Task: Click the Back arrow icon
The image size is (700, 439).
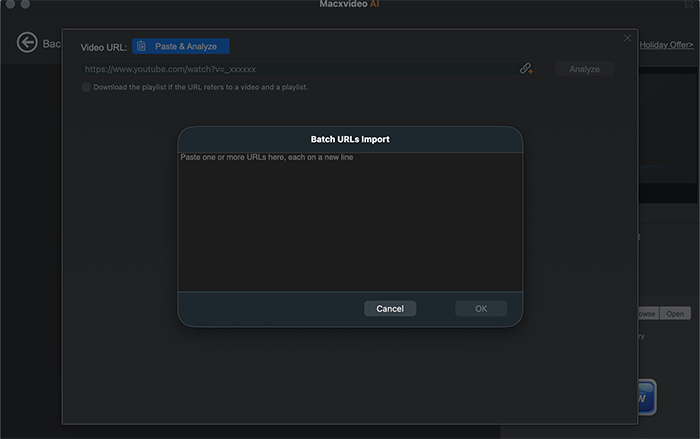Action: pyautogui.click(x=27, y=43)
